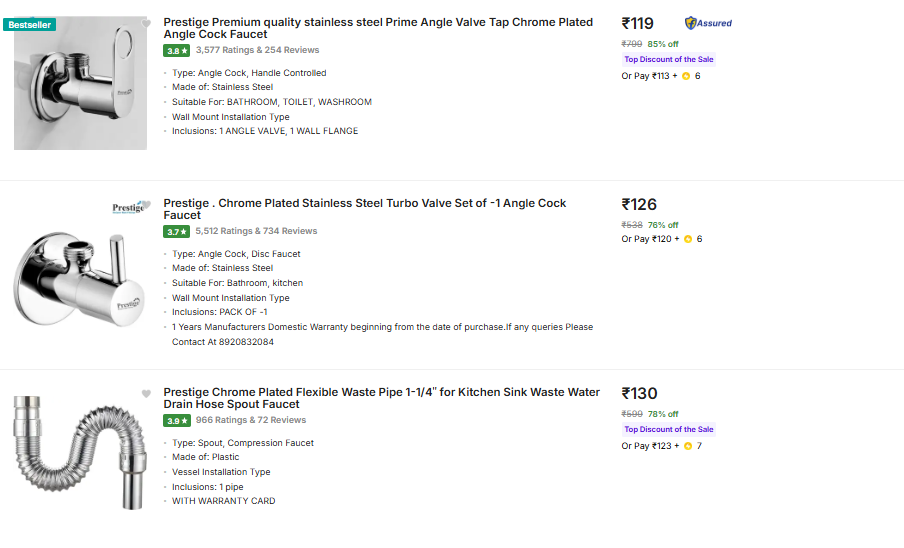Click the coin icon beside ₹120 offer
This screenshot has height=548, width=904.
687,239
